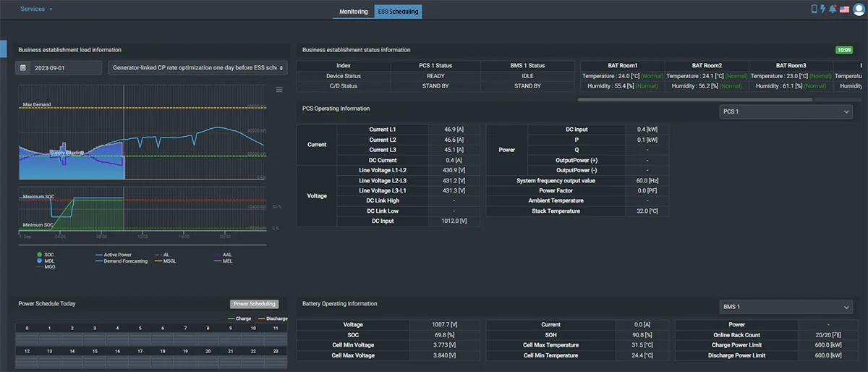Select the ESS Scheduling tab
Image resolution: width=868 pixels, height=372 pixels.
coord(398,12)
